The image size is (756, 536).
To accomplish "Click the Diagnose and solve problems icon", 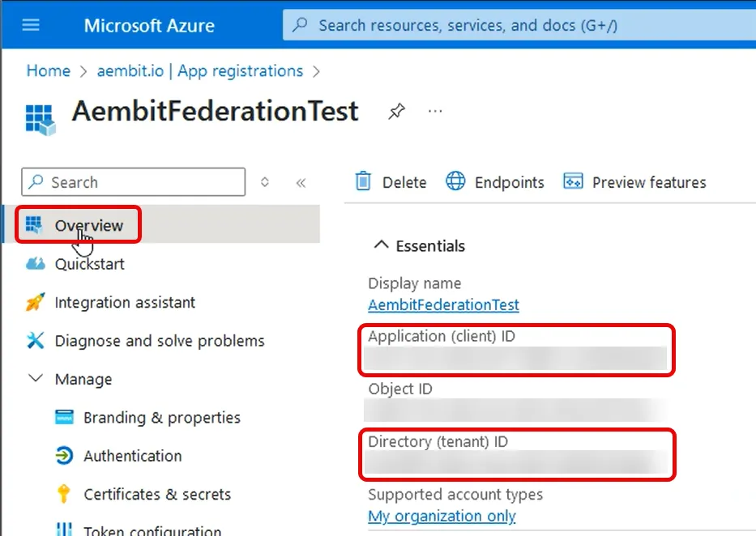I will [35, 341].
